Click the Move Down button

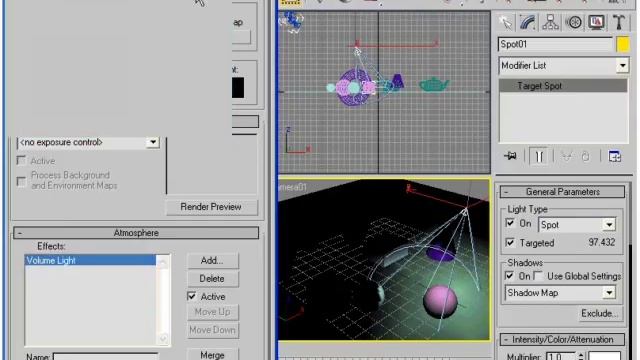pos(212,330)
